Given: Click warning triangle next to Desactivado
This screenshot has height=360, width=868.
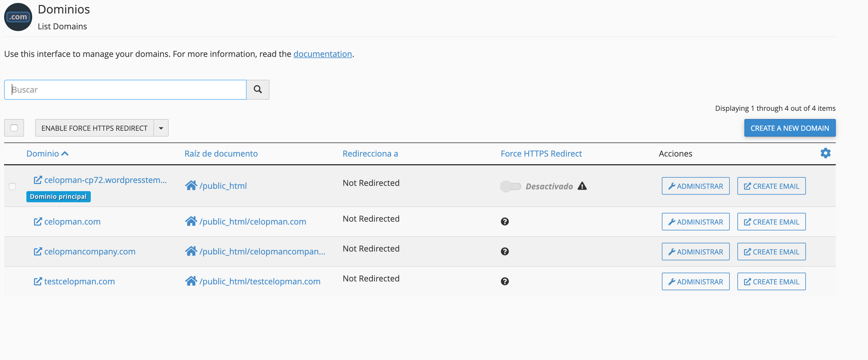Looking at the screenshot, I should click(x=582, y=186).
